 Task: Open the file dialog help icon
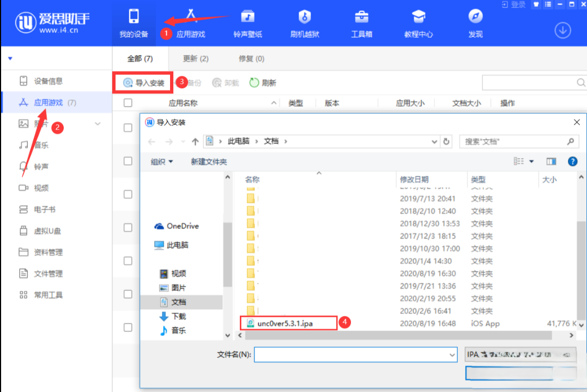click(572, 161)
